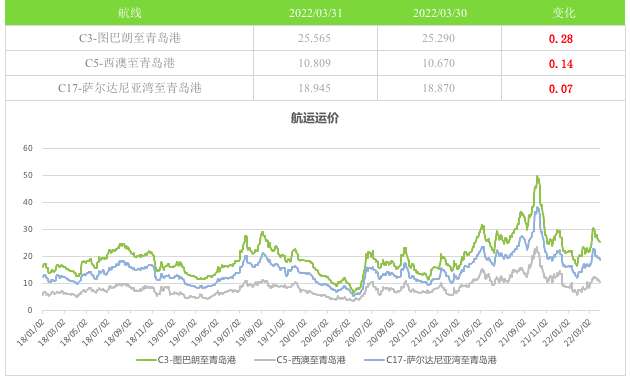Click the 变化 column header

tap(563, 13)
